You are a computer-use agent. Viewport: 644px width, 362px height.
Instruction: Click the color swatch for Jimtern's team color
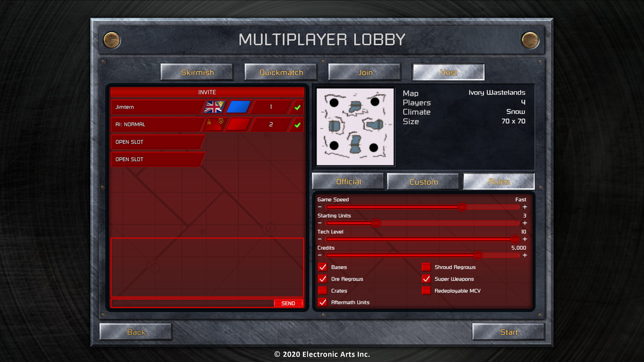point(237,107)
